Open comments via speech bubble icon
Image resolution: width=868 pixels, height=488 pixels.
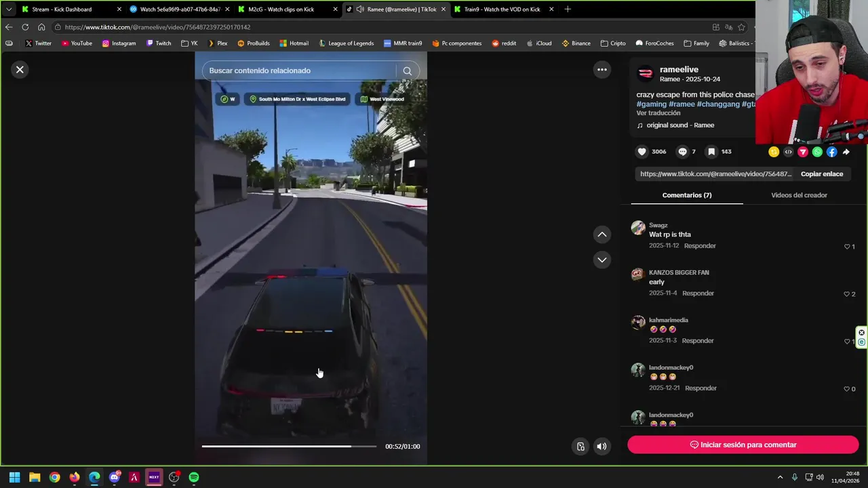click(682, 152)
